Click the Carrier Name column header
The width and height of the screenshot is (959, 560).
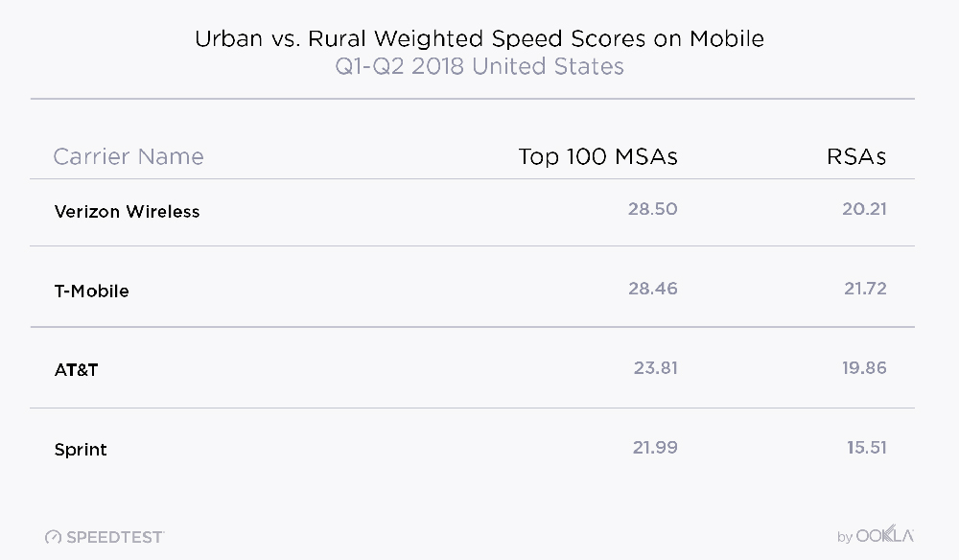click(x=129, y=156)
